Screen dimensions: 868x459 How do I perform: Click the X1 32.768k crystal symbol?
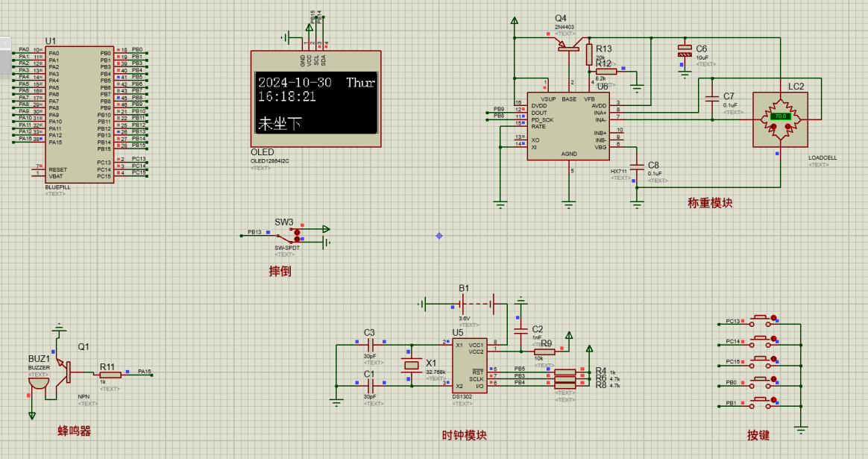click(x=411, y=366)
